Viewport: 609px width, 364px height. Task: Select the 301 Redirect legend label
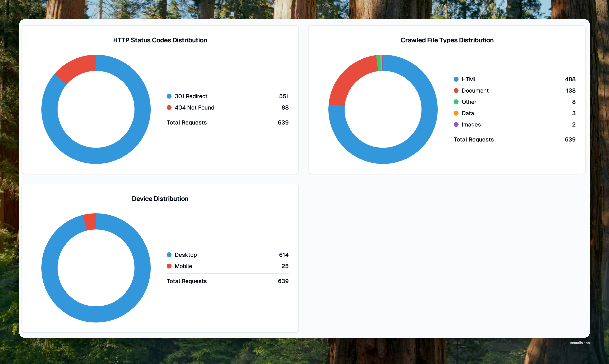pyautogui.click(x=191, y=96)
